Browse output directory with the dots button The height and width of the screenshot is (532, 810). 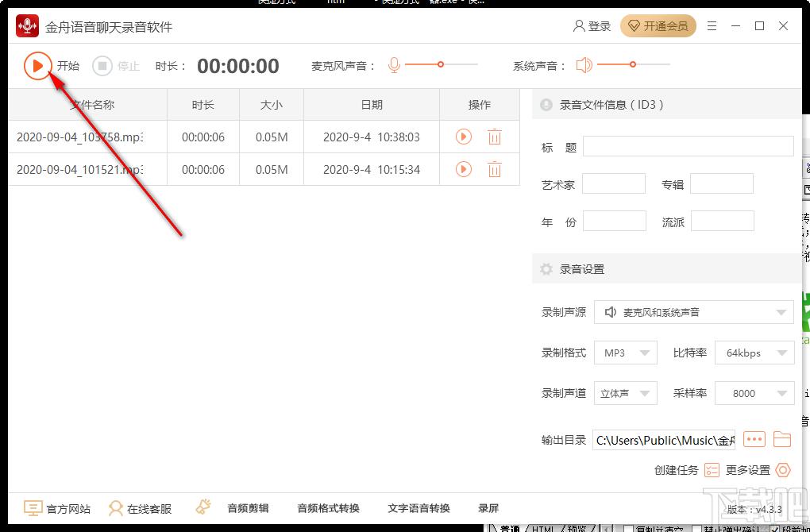pyautogui.click(x=754, y=440)
